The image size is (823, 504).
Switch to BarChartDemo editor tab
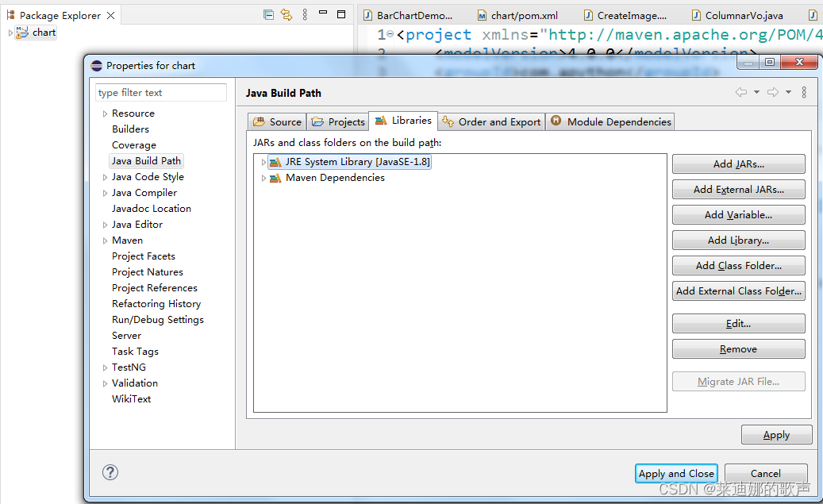(x=408, y=16)
